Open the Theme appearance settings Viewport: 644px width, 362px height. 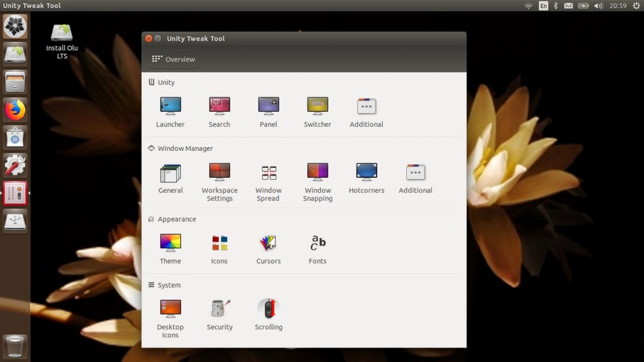tap(170, 248)
